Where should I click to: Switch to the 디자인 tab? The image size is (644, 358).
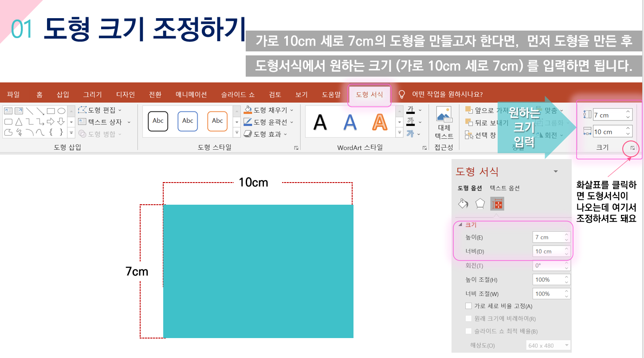point(126,94)
